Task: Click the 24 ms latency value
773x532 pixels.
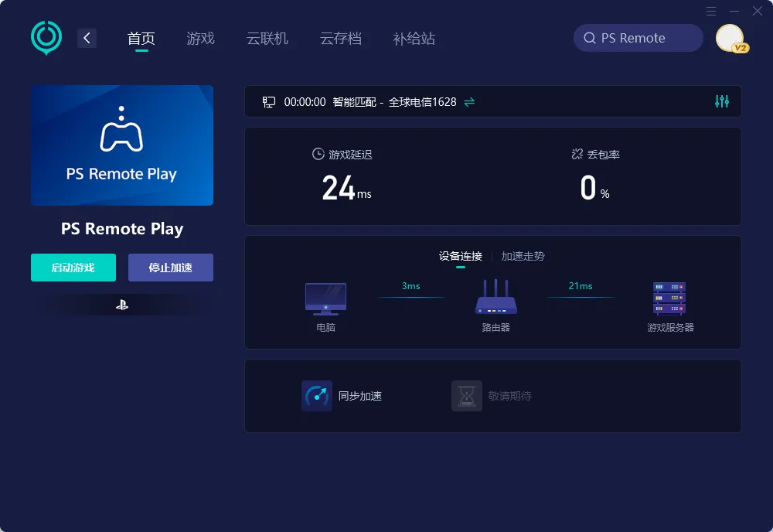Action: 346,189
